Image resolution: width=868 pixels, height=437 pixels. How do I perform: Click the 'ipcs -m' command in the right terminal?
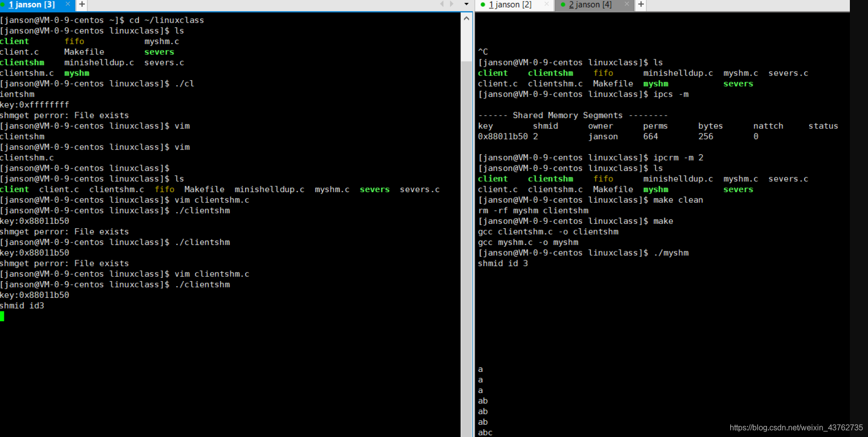click(671, 94)
